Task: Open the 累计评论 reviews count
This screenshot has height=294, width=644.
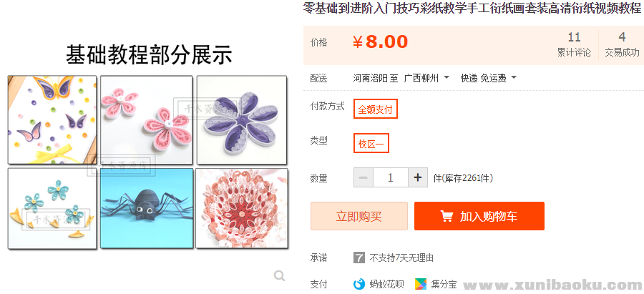Action: tap(574, 44)
